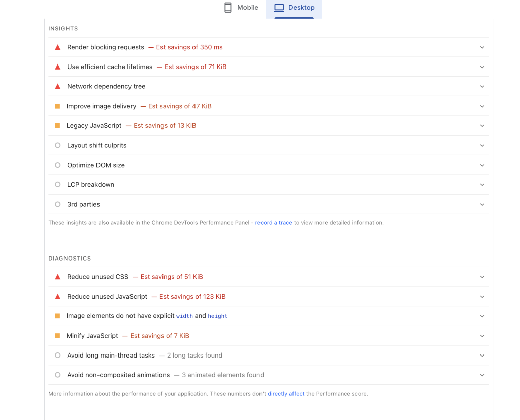Click the red triangle icon for Use efficient cache lifetimes

(x=57, y=67)
